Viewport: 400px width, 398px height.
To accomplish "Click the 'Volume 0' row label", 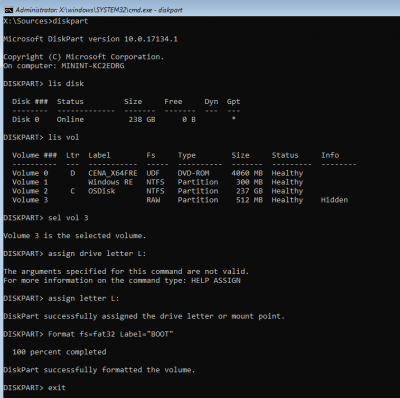I will 30,173.
